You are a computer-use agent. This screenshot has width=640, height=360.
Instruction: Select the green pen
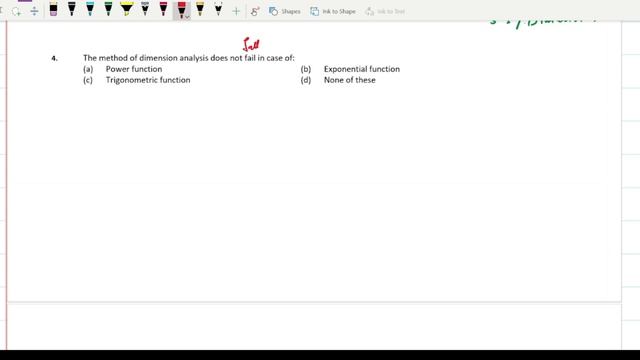click(109, 9)
